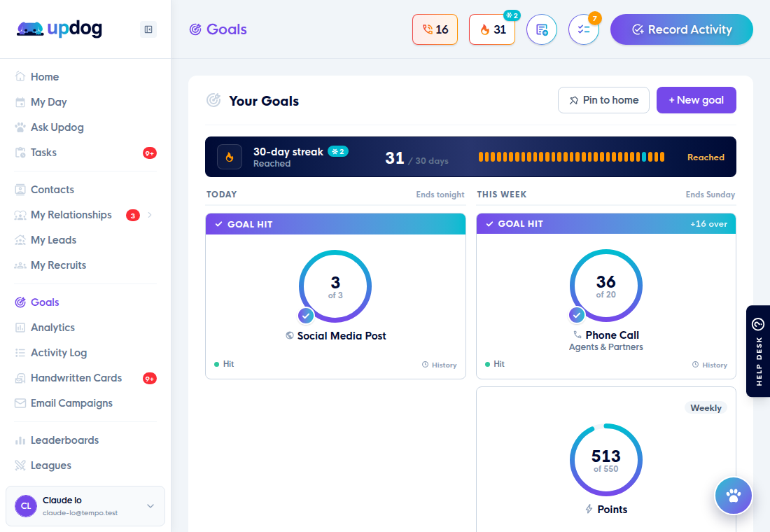Click the orange Reached label in banner
The image size is (770, 532).
pos(706,157)
